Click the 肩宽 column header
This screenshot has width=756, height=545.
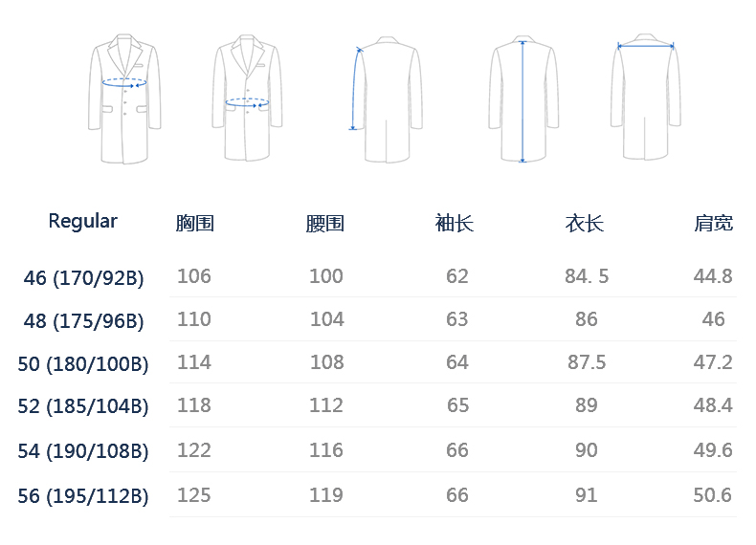714,223
